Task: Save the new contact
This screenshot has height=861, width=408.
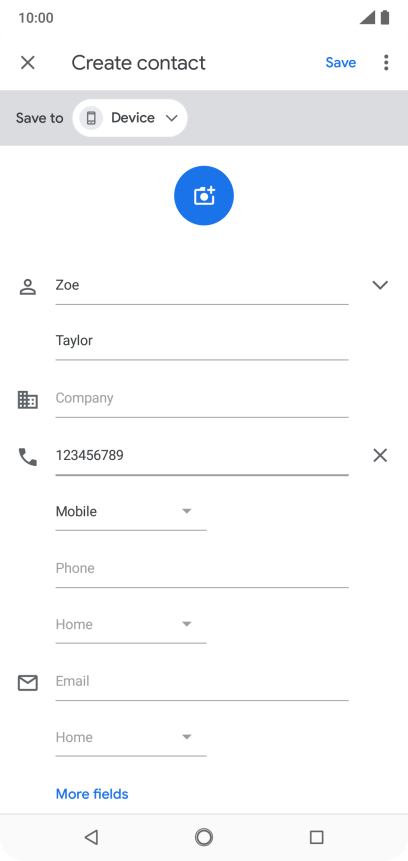Action: click(x=340, y=63)
